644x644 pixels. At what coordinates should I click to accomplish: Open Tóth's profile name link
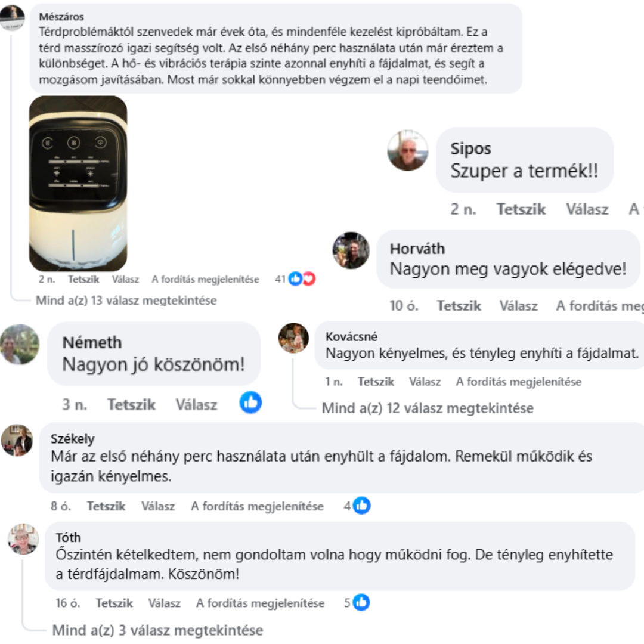68,537
